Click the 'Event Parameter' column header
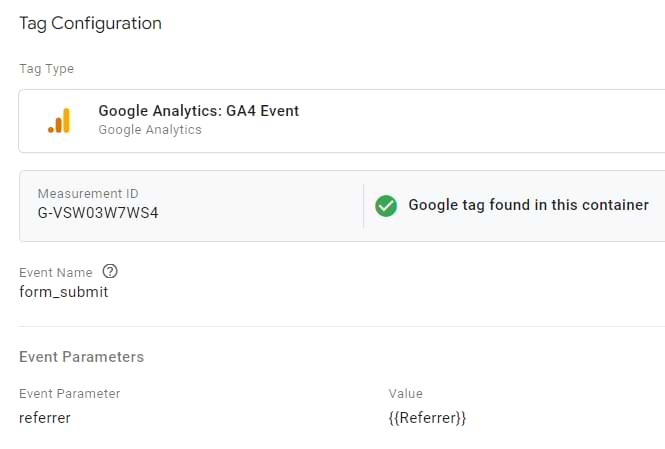 click(70, 394)
